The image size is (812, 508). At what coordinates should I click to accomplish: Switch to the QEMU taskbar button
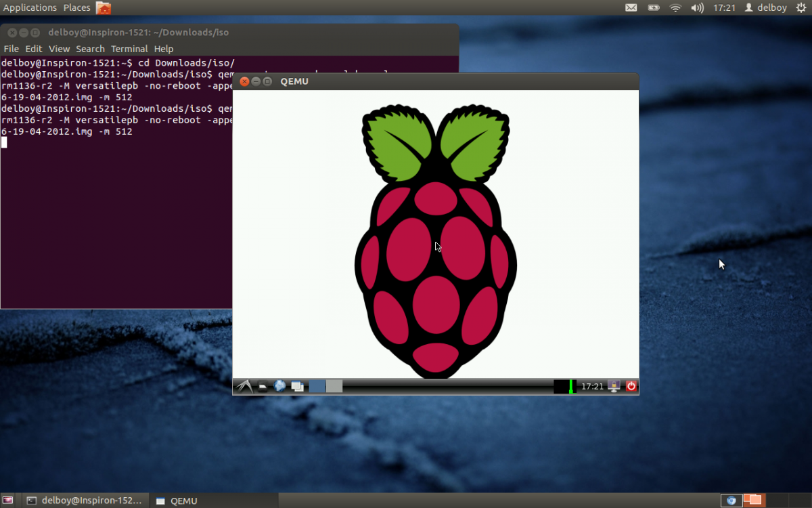click(212, 501)
